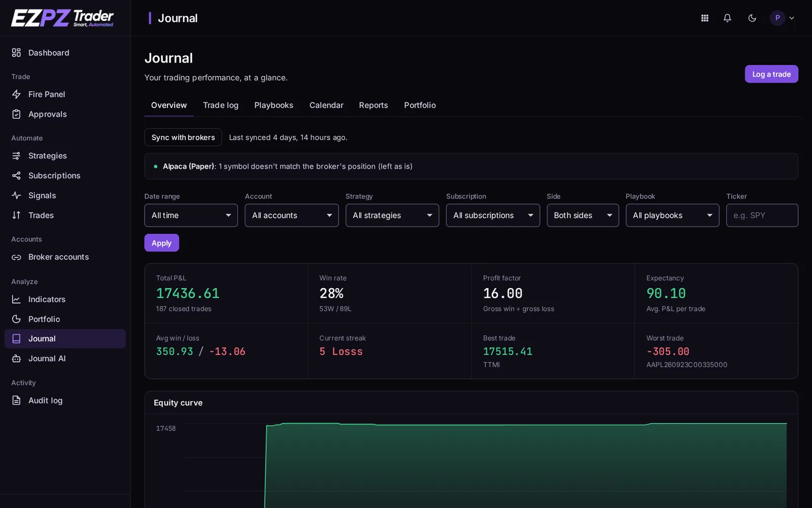Select the Portfolio tab in Journal

tap(420, 105)
